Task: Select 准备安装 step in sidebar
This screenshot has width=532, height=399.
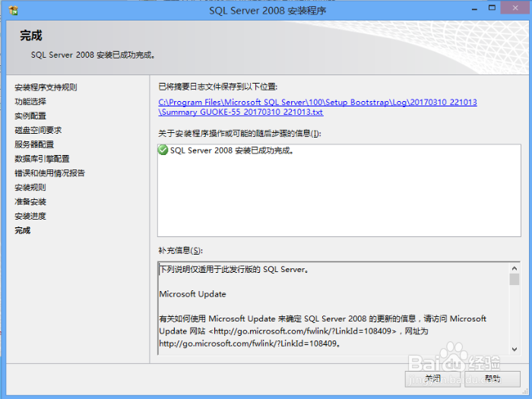Action: [x=30, y=202]
